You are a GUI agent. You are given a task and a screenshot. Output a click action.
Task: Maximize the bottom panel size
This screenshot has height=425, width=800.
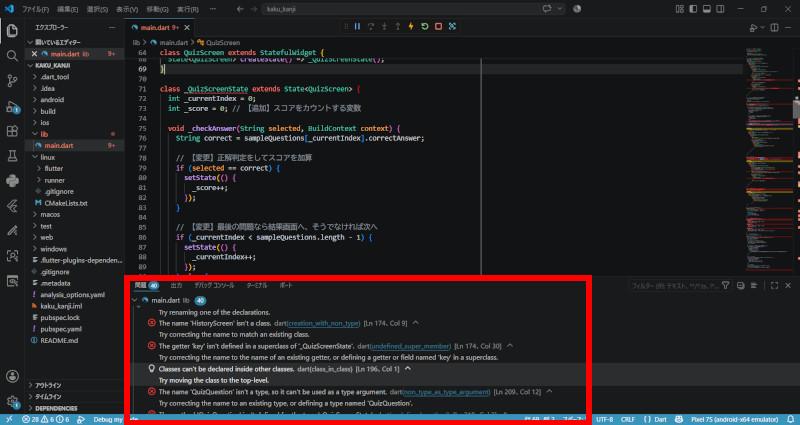click(x=774, y=286)
